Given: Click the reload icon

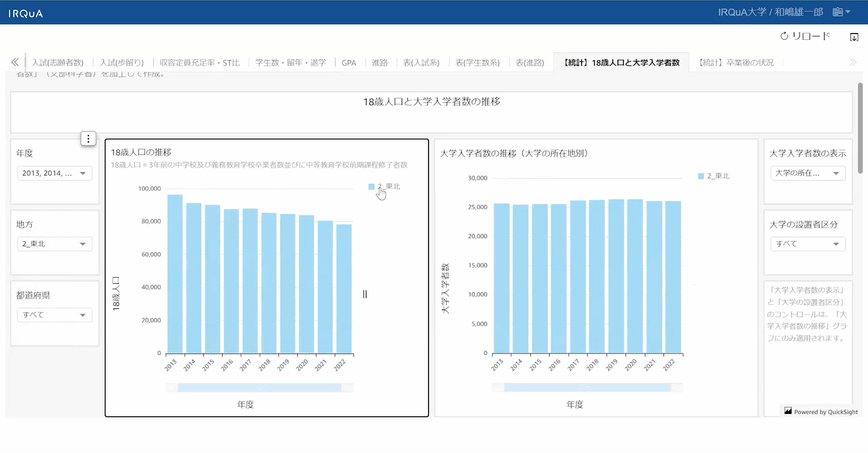Looking at the screenshot, I should [784, 36].
